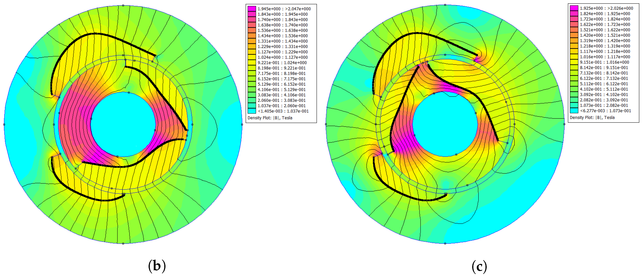This screenshot has height=278, width=644.
Task: Click right legend's 'Density Plot: |B|, Tesla' caption
Action: (x=592, y=117)
